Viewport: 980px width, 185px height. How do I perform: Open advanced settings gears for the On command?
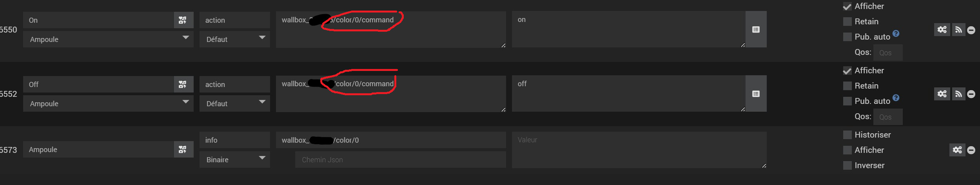[x=942, y=30]
